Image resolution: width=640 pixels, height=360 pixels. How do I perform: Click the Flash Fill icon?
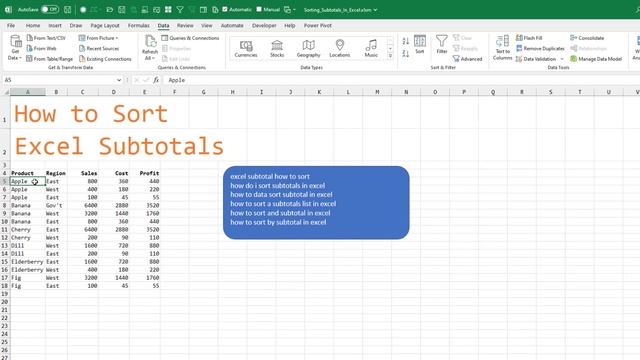point(519,38)
